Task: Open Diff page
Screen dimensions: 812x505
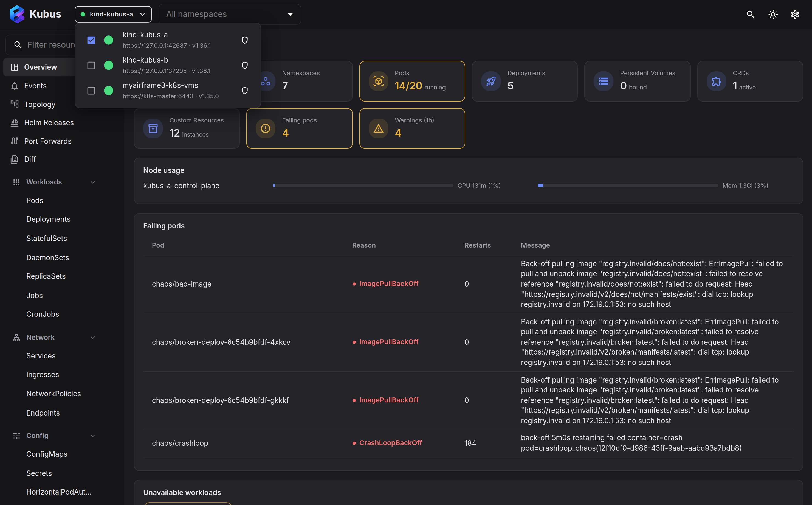Action: (x=30, y=159)
